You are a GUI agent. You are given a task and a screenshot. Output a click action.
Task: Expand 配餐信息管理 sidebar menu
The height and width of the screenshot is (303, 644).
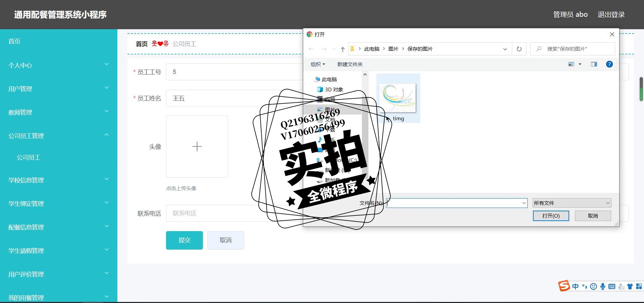click(x=59, y=227)
